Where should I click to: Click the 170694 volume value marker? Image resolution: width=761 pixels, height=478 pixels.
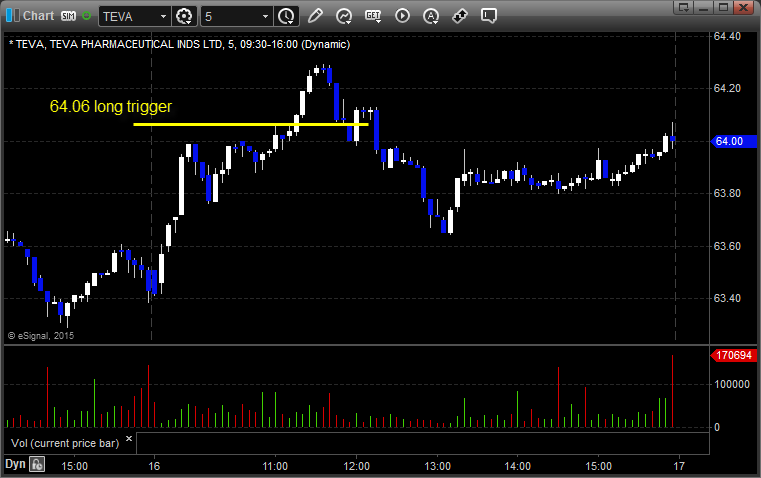732,355
